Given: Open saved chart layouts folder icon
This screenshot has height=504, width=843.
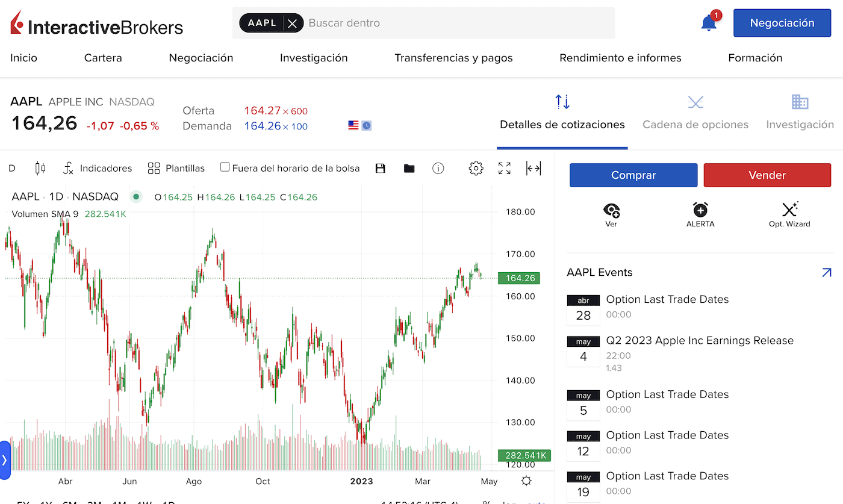Looking at the screenshot, I should 409,169.
